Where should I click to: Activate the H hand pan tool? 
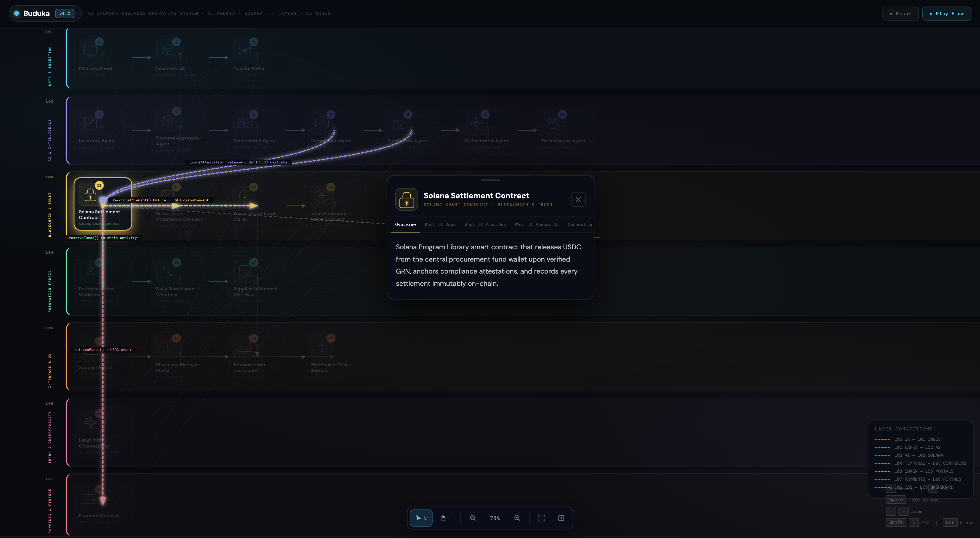(446, 518)
